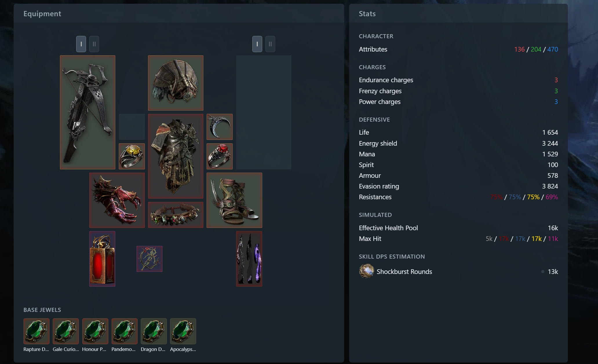The image size is (598, 364).
Task: Select left weapon set I
Action: 81,44
